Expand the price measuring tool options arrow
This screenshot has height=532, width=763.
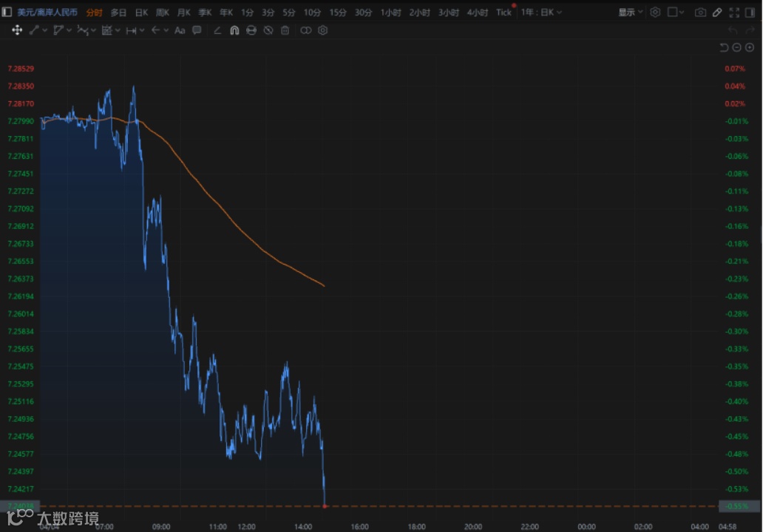(x=118, y=30)
